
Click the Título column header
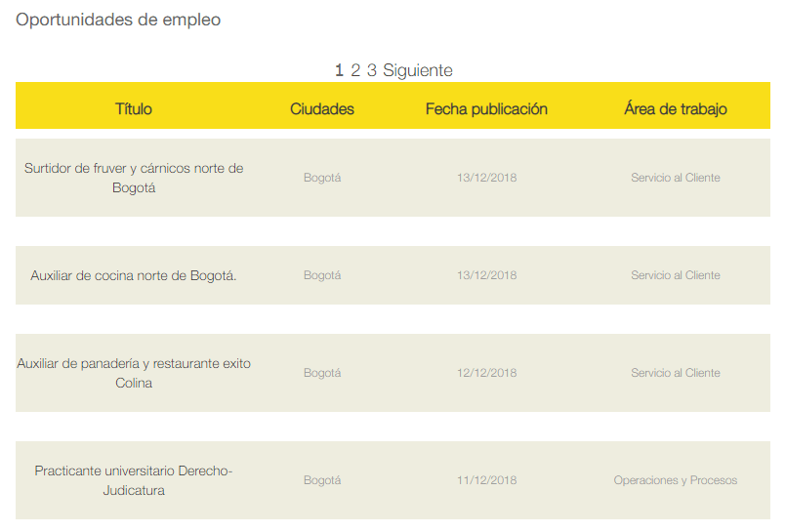pyautogui.click(x=134, y=108)
